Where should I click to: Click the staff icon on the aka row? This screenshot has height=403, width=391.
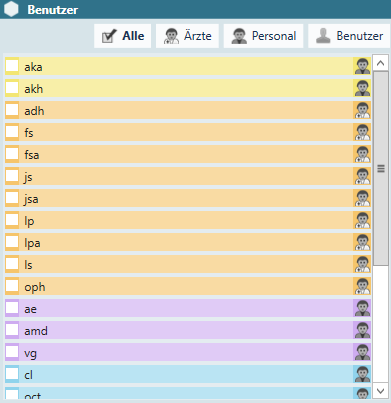coord(362,66)
